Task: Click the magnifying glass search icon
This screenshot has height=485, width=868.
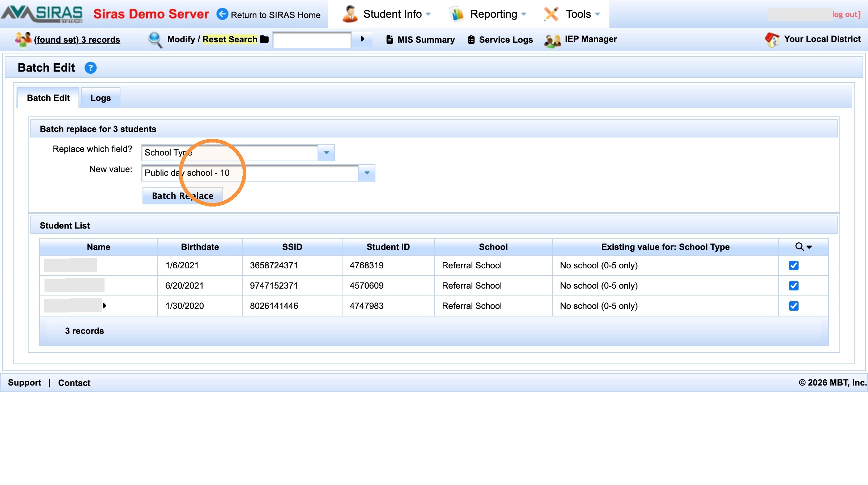Action: pos(155,39)
